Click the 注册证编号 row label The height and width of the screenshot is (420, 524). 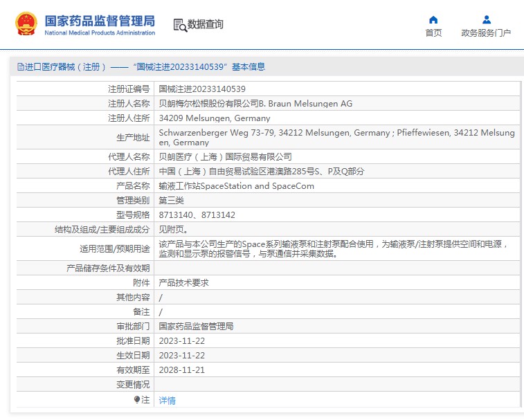coord(129,89)
